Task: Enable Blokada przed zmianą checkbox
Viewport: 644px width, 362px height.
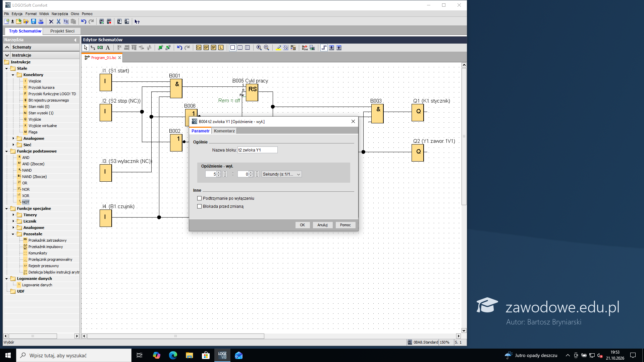Action: pyautogui.click(x=200, y=206)
